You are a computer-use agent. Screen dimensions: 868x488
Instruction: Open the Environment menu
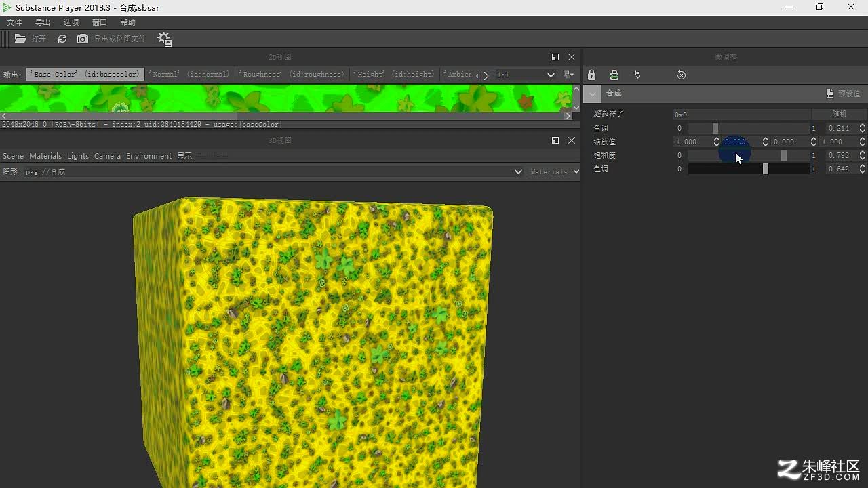[149, 156]
